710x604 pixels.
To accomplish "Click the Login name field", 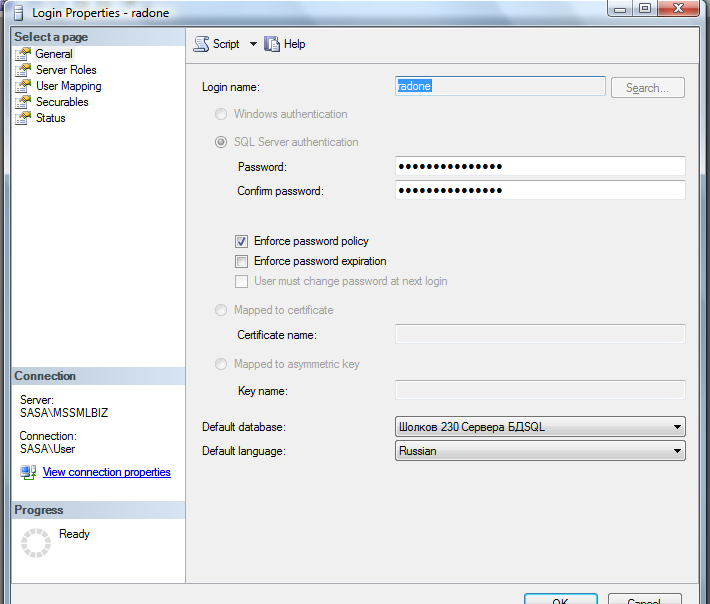I will click(500, 86).
